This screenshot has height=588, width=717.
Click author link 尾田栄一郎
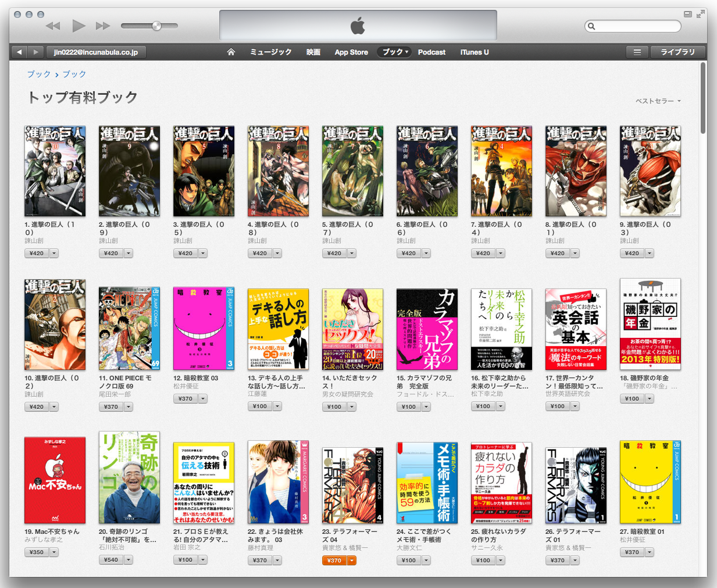tap(115, 394)
